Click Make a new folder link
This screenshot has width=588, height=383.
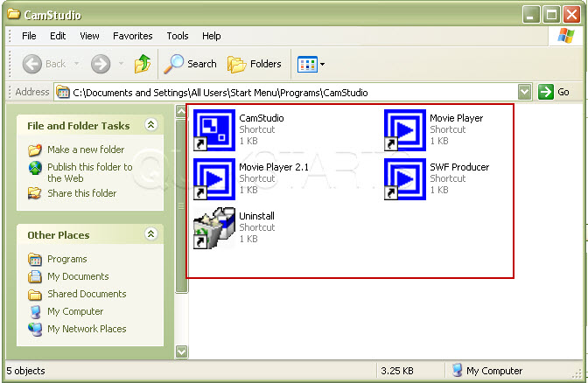(x=86, y=150)
